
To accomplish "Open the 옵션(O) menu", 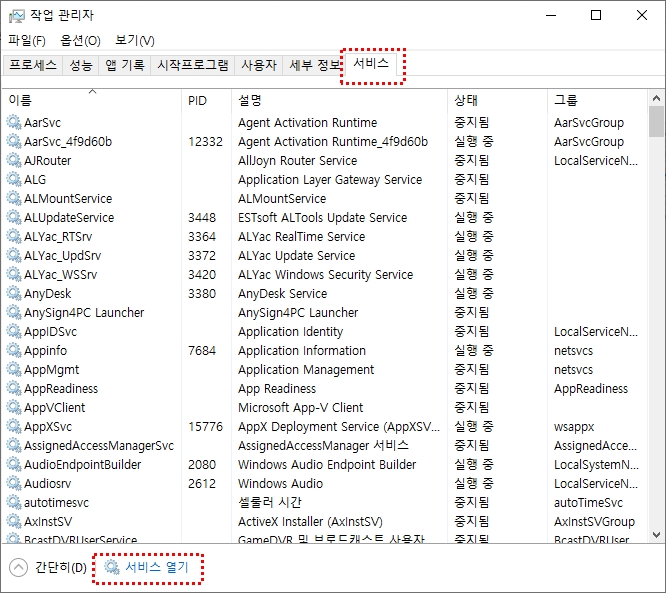I will tap(80, 41).
